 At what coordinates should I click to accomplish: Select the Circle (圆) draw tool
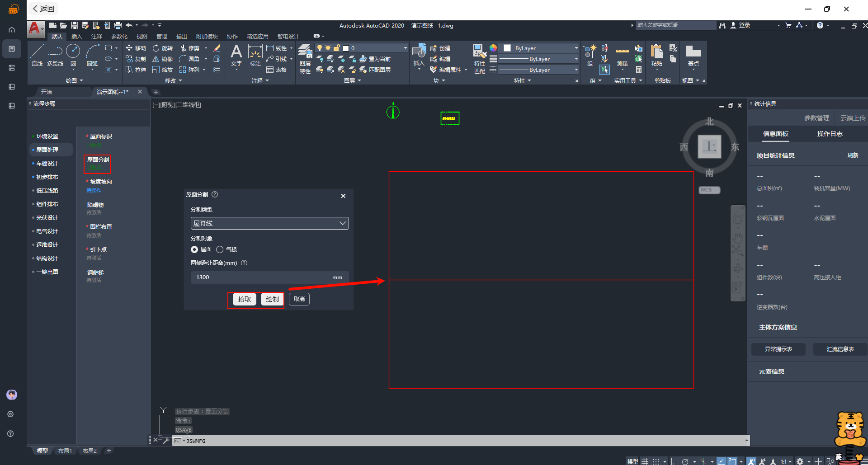[x=73, y=55]
